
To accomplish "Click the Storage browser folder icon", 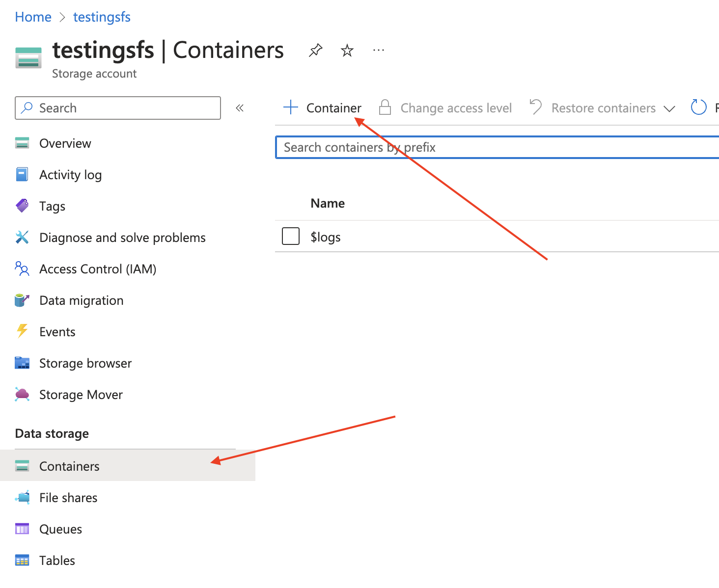I will click(22, 363).
